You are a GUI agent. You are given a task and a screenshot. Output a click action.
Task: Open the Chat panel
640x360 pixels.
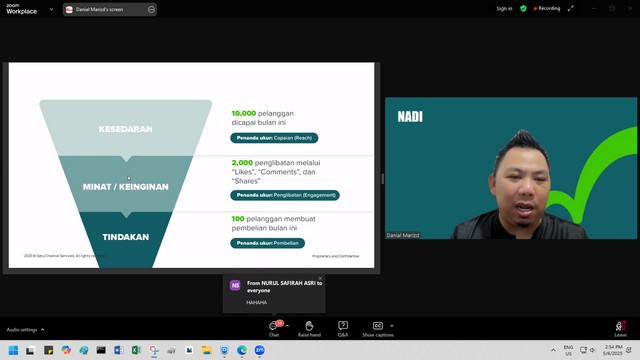(x=274, y=329)
